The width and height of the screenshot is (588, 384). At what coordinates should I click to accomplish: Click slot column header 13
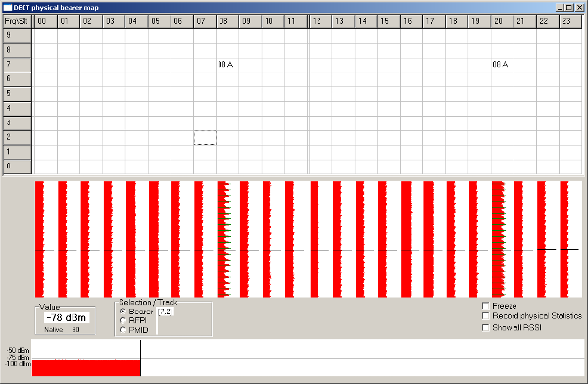click(x=344, y=22)
